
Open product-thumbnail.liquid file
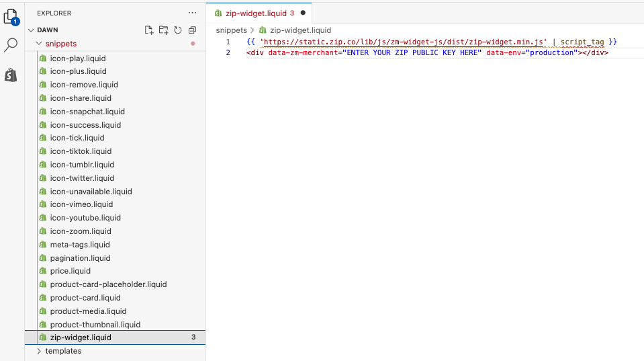click(x=115, y=325)
